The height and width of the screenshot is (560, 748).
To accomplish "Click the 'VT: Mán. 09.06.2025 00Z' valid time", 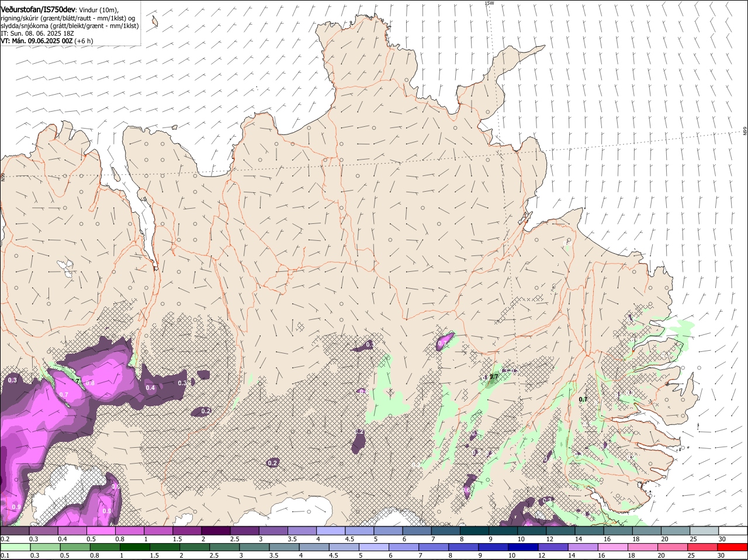I will click(x=36, y=41).
